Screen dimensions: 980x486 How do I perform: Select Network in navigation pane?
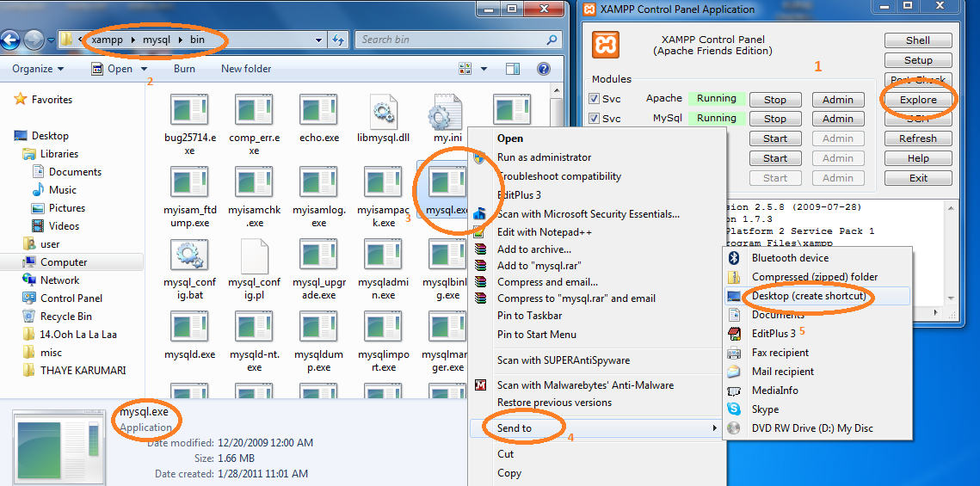(60, 280)
